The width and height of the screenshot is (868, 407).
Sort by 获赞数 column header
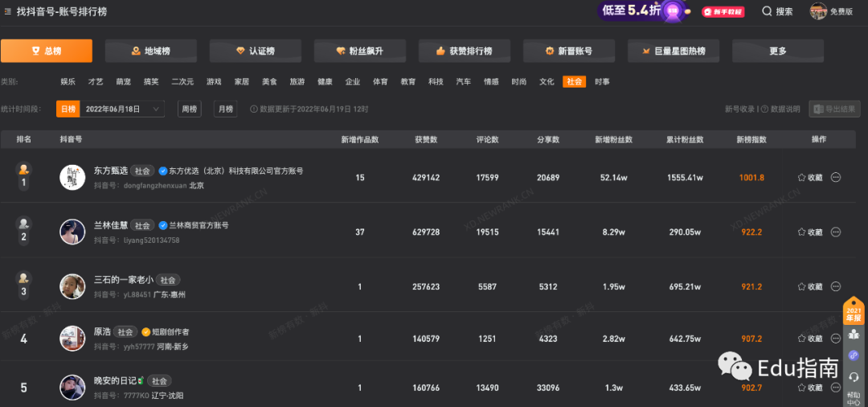tap(426, 139)
